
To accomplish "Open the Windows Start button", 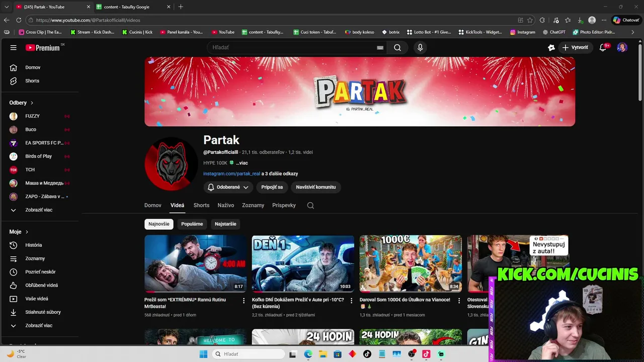I will tap(203, 354).
